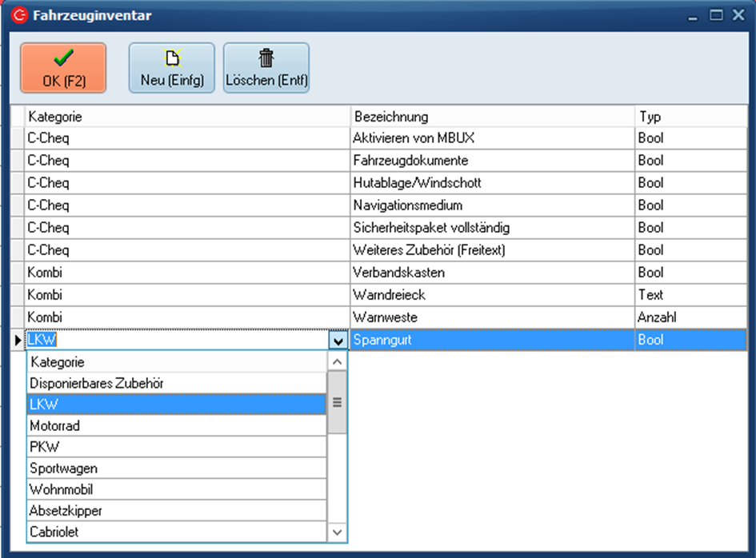Maximize the Fahrzeuginventar window
The image size is (756, 558).
pos(716,15)
